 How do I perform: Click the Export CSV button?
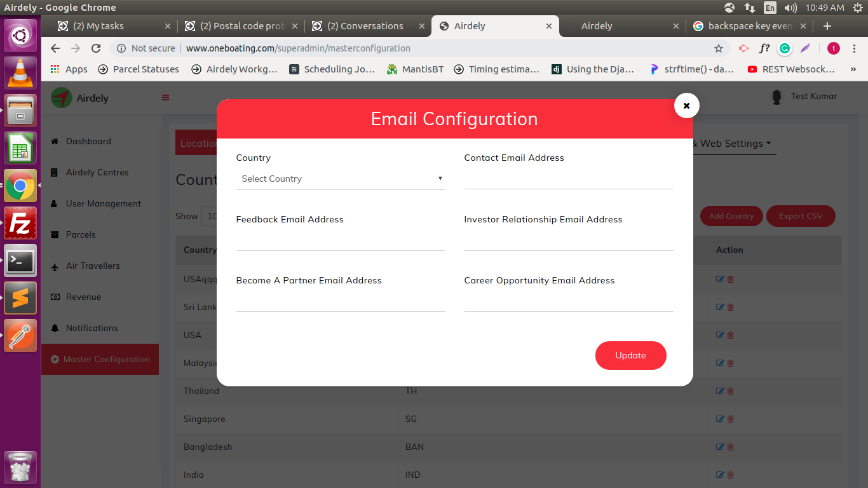point(800,216)
